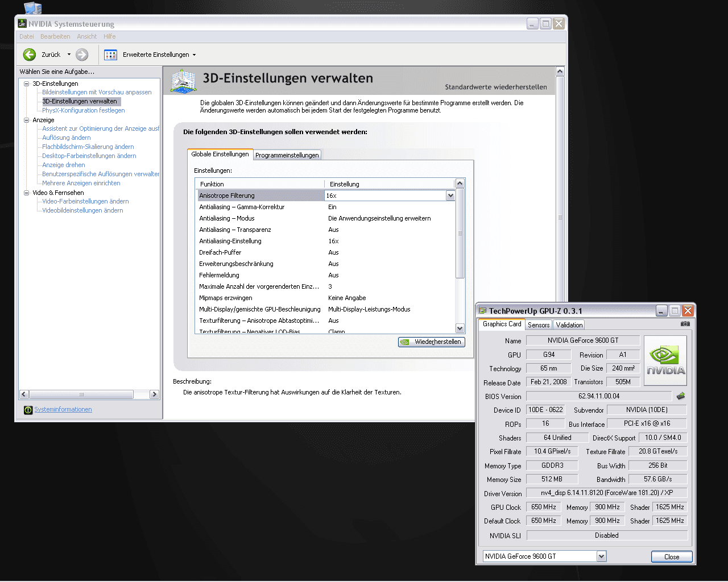Click the BIOS save chip icon in GPU-Z
Screen dimensions: 728x582
[681, 396]
